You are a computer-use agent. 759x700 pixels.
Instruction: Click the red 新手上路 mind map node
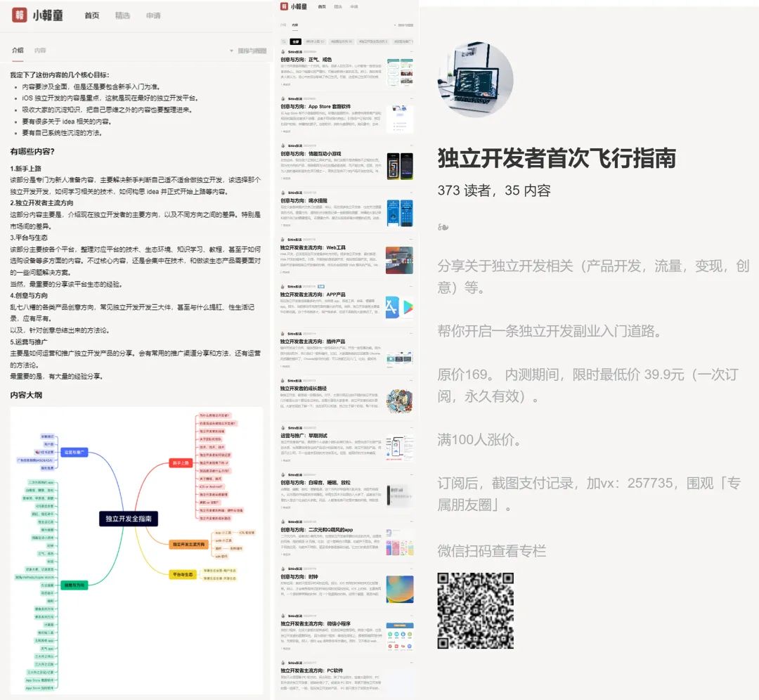pyautogui.click(x=181, y=463)
